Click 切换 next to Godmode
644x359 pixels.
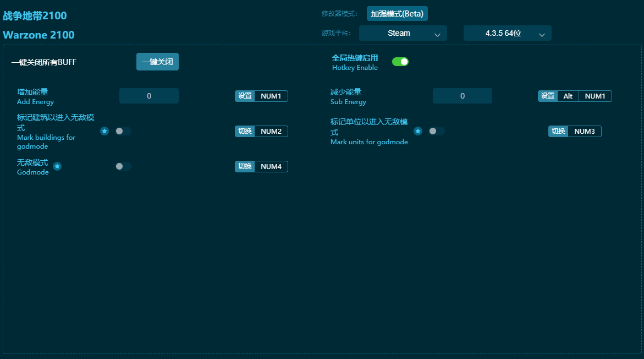tap(245, 166)
